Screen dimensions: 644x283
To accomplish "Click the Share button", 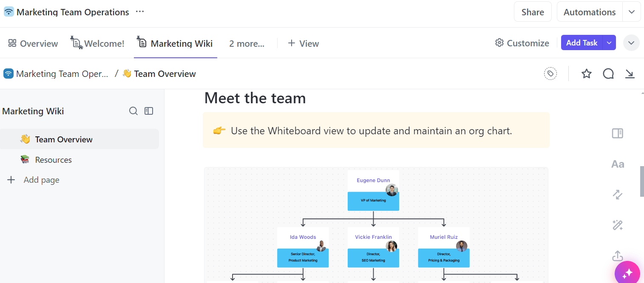I will (533, 12).
